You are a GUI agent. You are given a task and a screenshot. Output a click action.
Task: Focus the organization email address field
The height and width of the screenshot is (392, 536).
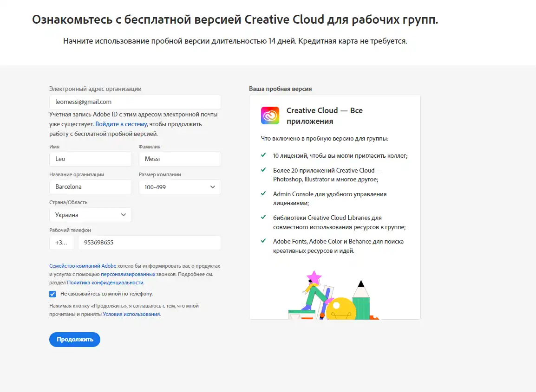[x=135, y=102]
